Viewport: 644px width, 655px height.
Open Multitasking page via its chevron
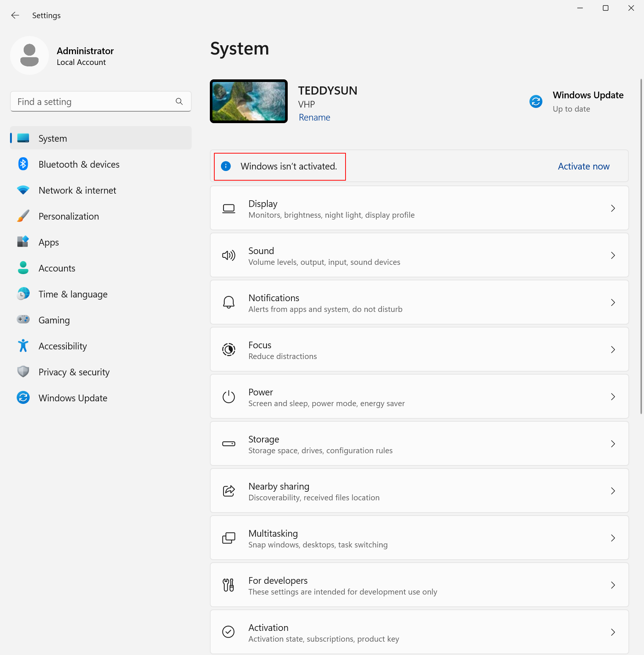(x=613, y=538)
